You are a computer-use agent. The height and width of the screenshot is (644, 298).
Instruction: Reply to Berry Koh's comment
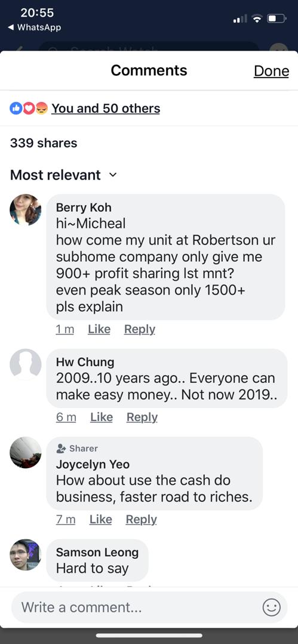coord(140,329)
